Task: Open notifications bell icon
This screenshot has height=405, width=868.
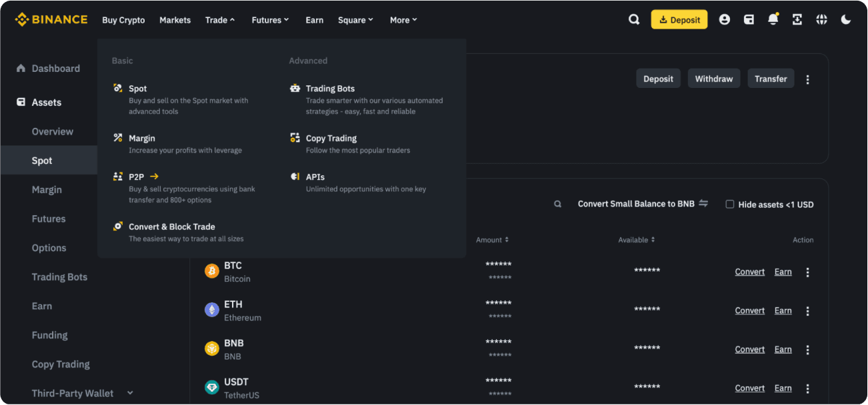Action: pos(773,19)
